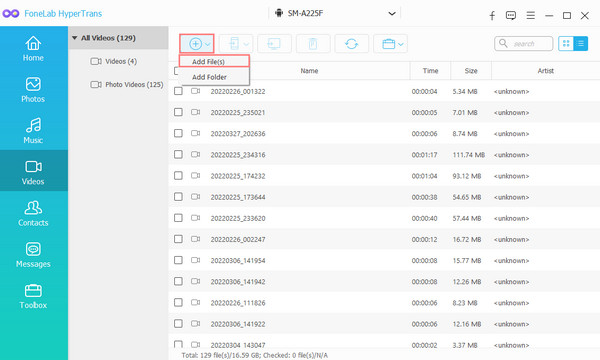Check the box for 20220327_202636

[178, 133]
